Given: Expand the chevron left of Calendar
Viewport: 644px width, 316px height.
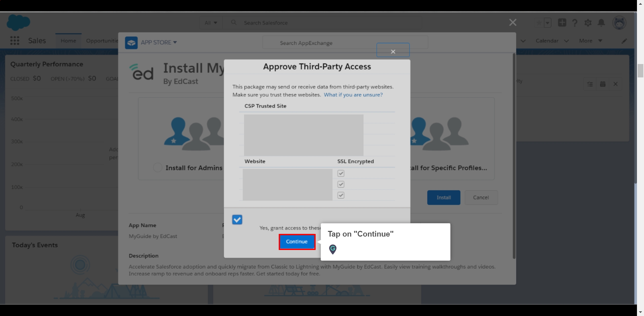Looking at the screenshot, I should click(x=523, y=41).
